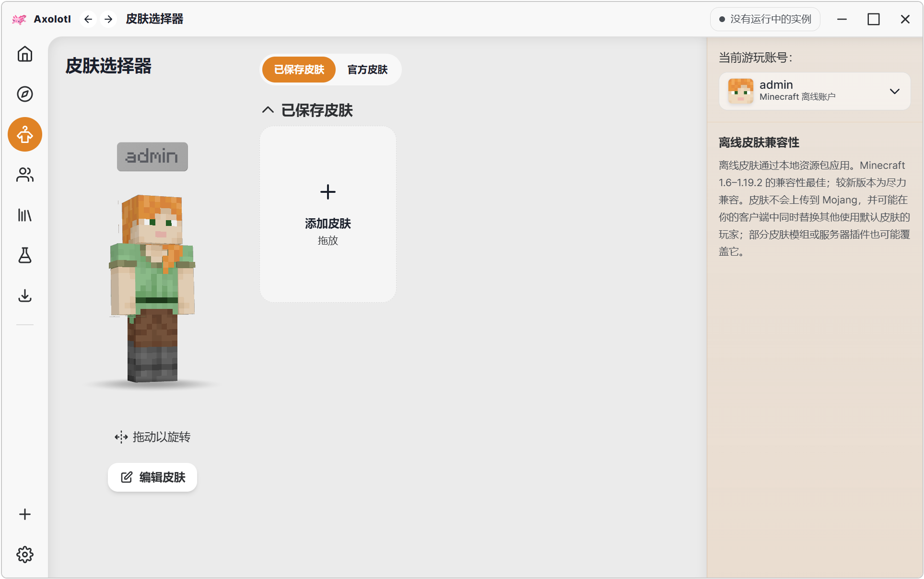Screen dimensions: 924x579
Task: Click the Minecraft 离线账户 account subtitle
Action: coord(797,97)
